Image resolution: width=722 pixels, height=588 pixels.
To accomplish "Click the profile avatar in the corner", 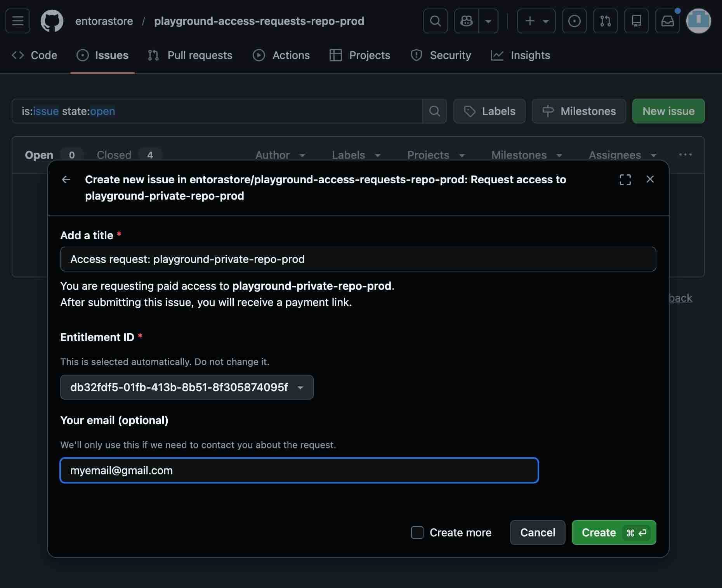I will (698, 21).
